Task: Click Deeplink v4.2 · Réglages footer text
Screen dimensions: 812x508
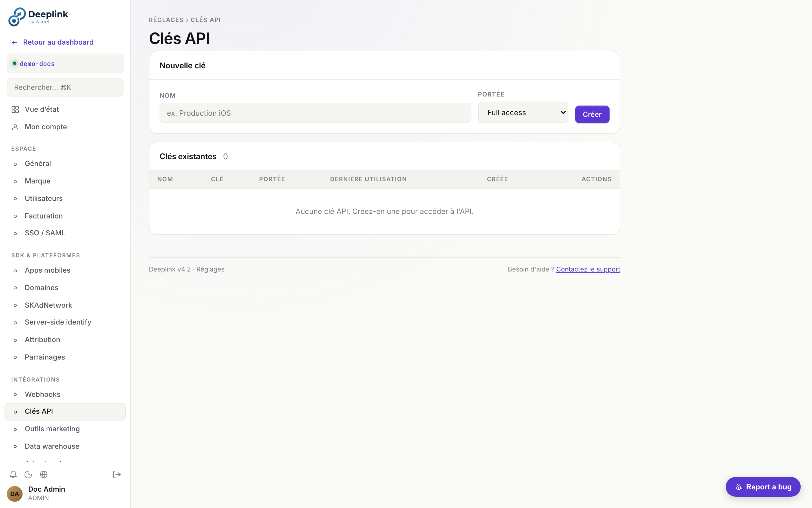Action: (x=187, y=269)
